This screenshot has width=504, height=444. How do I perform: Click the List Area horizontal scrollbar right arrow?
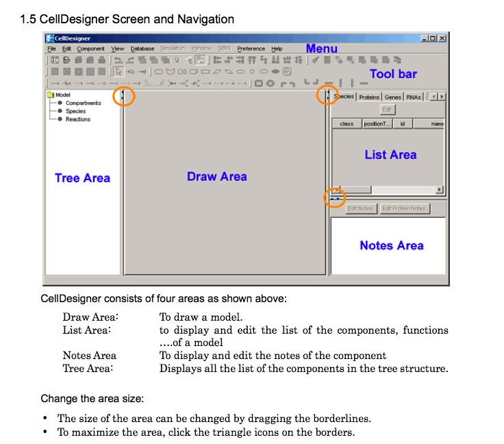pyautogui.click(x=439, y=190)
